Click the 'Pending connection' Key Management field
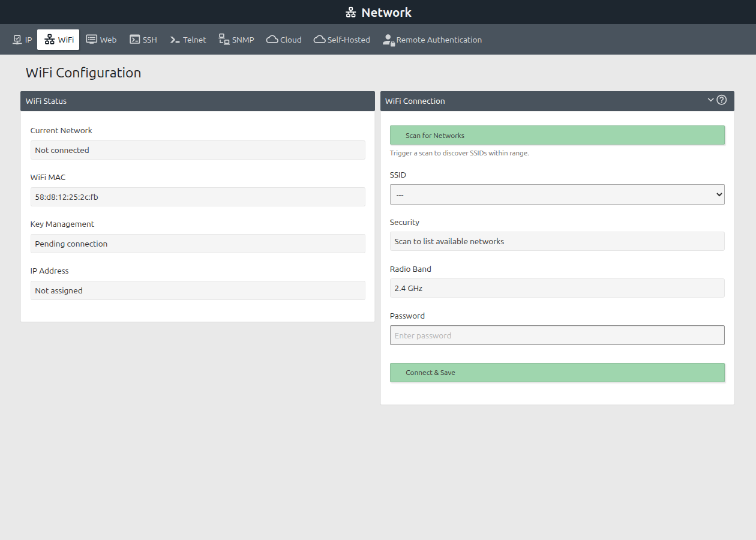The width and height of the screenshot is (756, 540). pos(197,244)
